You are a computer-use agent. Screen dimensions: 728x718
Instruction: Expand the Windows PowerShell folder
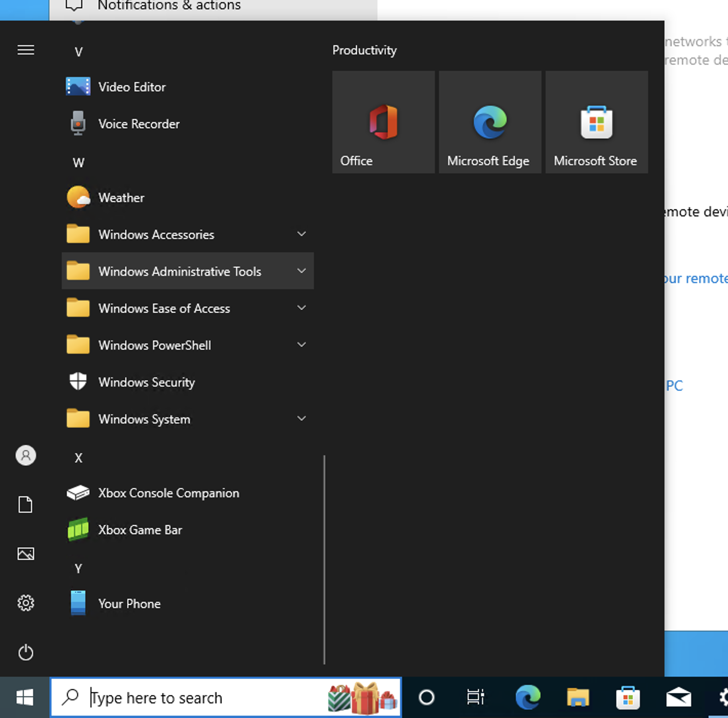(188, 345)
